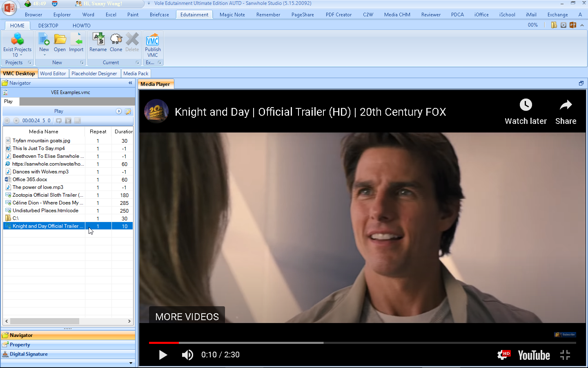Click the PowerPoint icon in ribbon corner
This screenshot has width=588, height=368.
[573, 25]
